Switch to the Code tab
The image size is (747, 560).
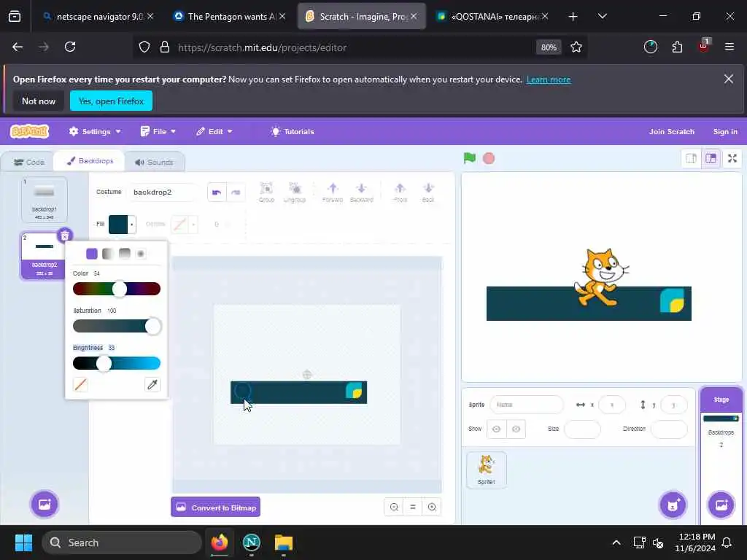pos(28,163)
